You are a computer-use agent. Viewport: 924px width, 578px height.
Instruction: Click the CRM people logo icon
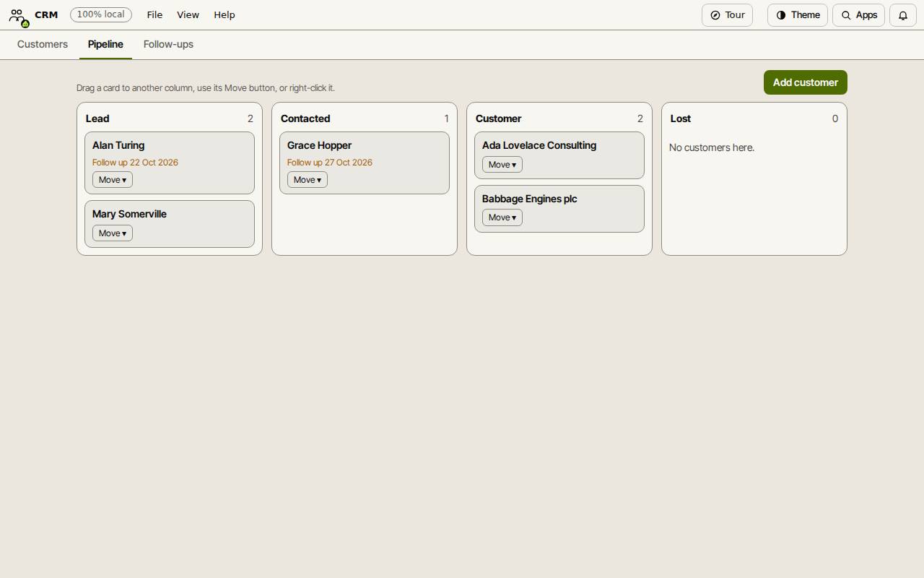[17, 15]
